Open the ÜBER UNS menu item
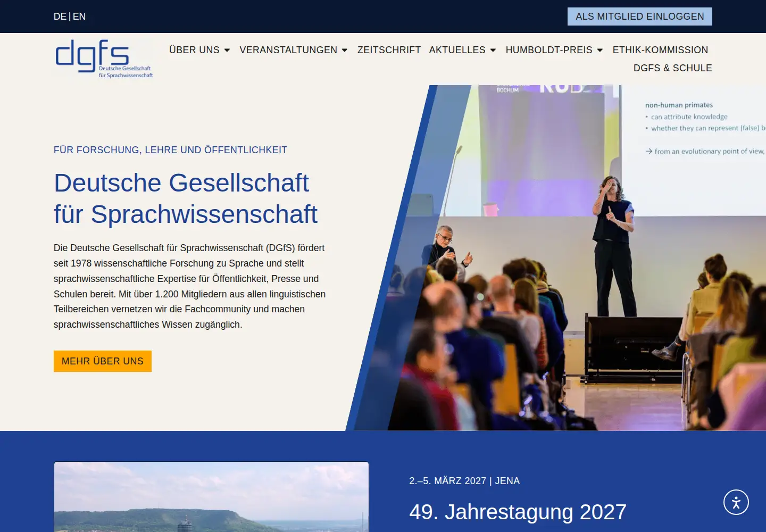Viewport: 766px width, 532px height. 194,50
